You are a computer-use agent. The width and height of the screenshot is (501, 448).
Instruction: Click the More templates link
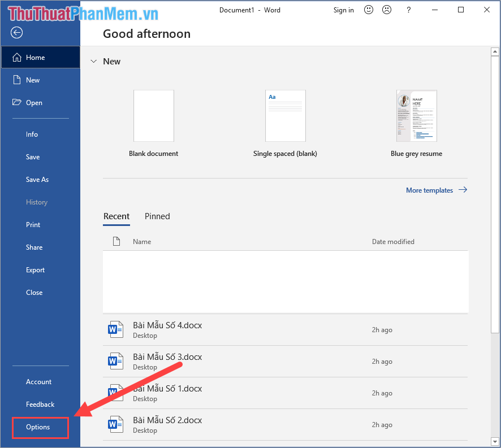pos(429,190)
